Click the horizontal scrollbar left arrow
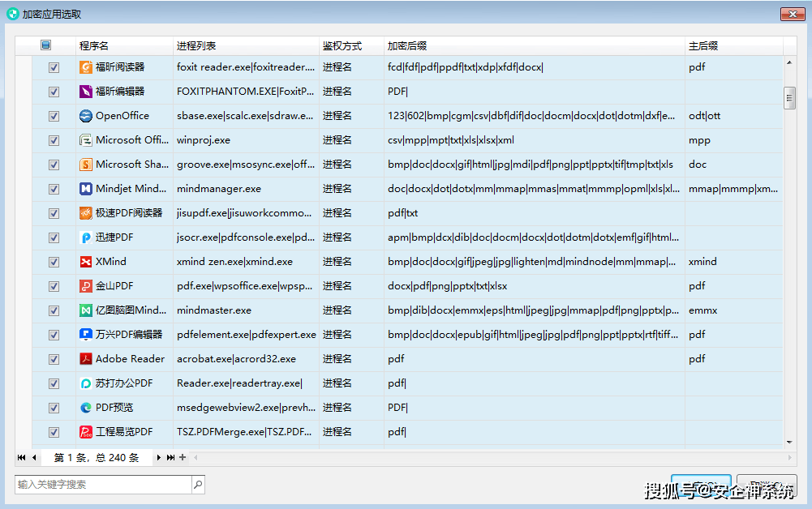The height and width of the screenshot is (509, 812). click(x=195, y=457)
